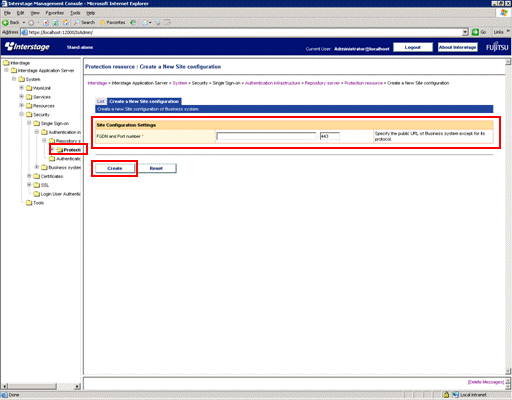
Task: Click the Create button
Action: 115,168
